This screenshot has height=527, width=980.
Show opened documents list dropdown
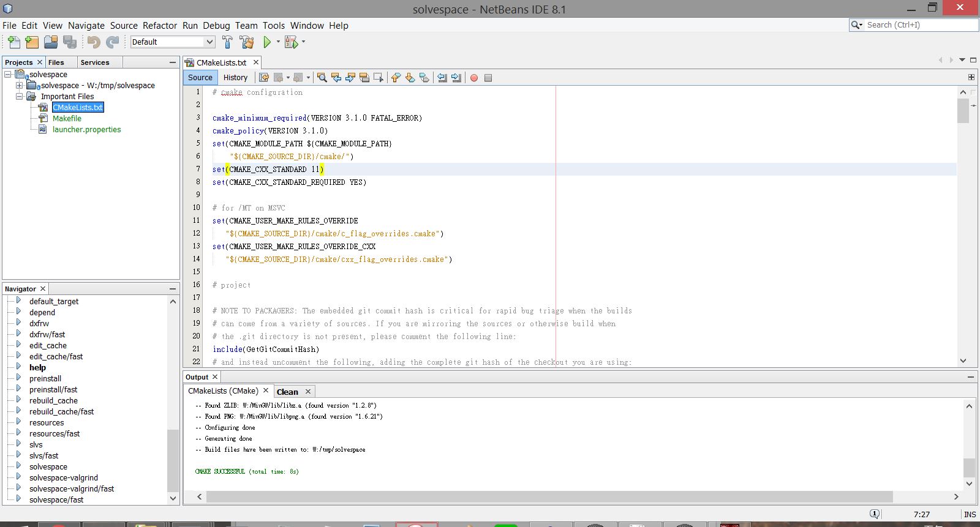(962, 60)
